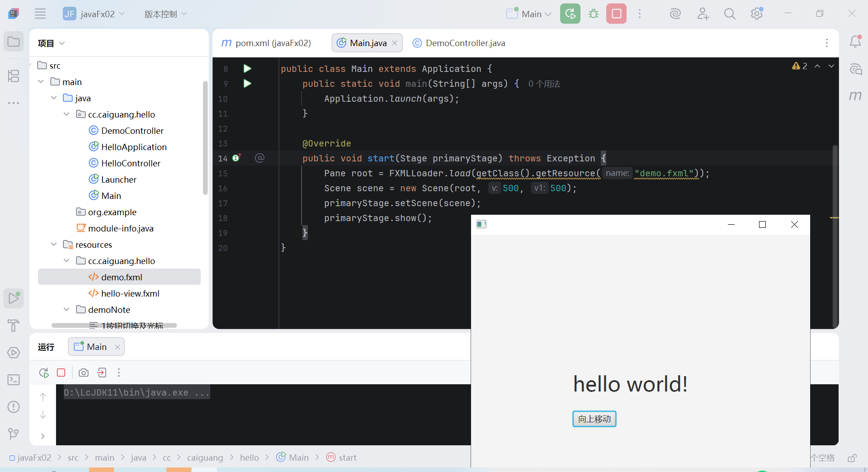Click thread dump camera icon in Run toolbar
868x472 pixels.
point(84,373)
